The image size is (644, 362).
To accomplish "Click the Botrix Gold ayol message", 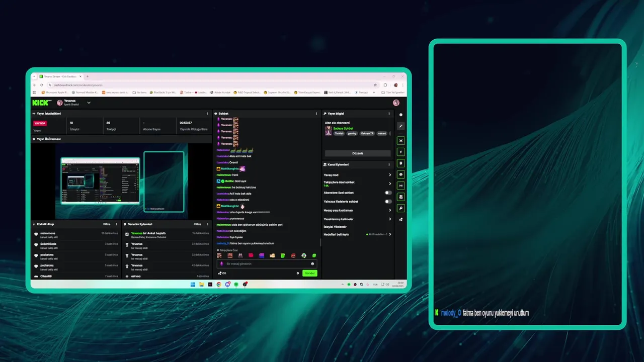I will coord(231,181).
